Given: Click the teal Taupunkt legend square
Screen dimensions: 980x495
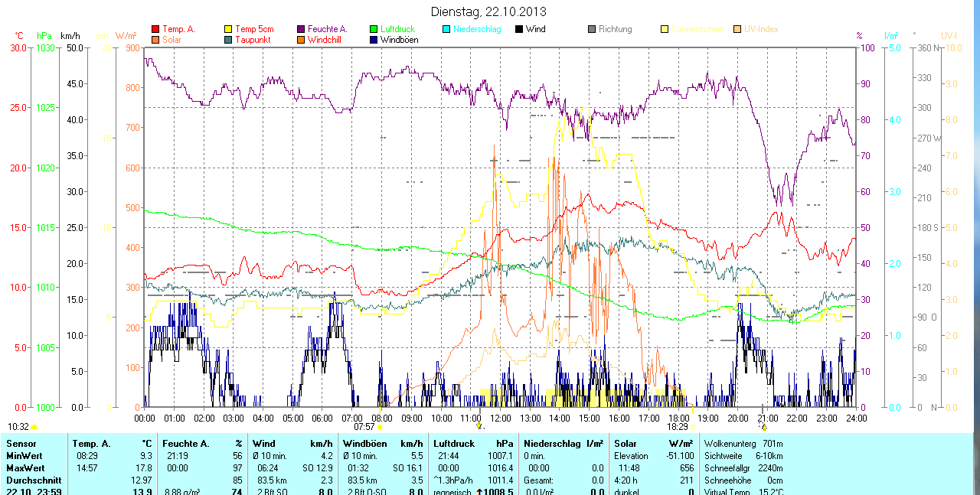Looking at the screenshot, I should point(228,40).
